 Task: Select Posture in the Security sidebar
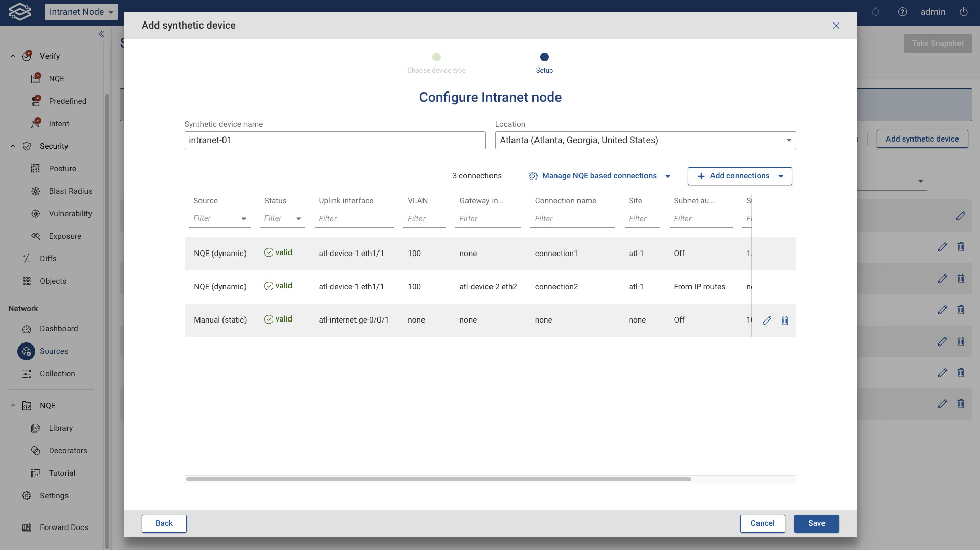point(62,168)
